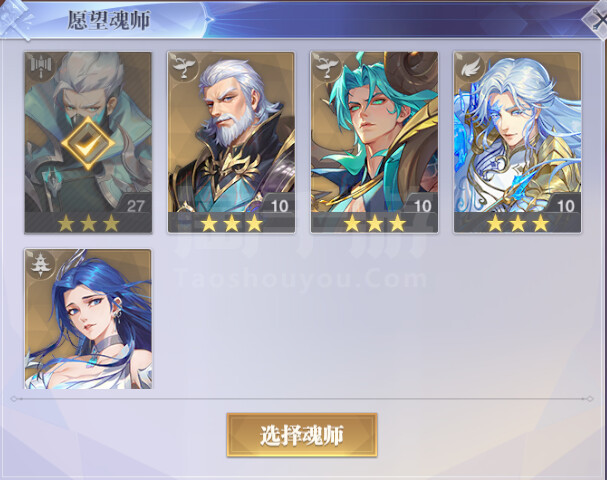Click the tree class icon on blue-haired woman card
The width and height of the screenshot is (607, 480).
(40, 264)
